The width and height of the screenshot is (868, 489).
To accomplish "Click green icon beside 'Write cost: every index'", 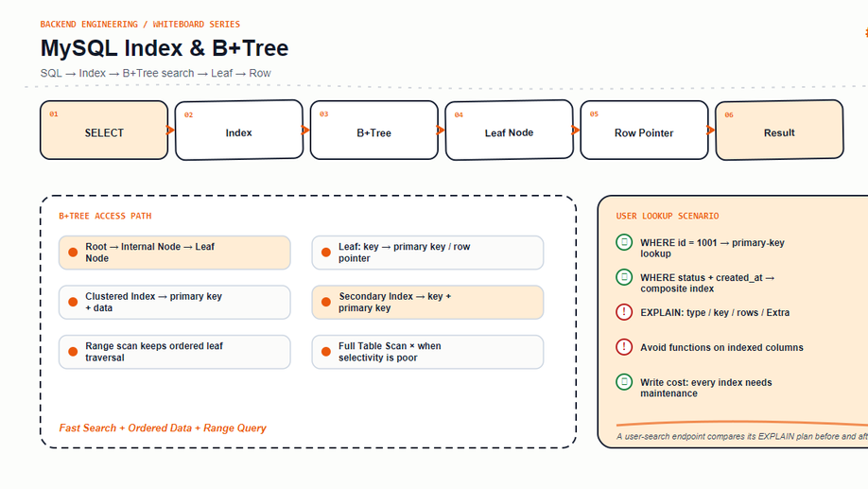I will [x=624, y=381].
